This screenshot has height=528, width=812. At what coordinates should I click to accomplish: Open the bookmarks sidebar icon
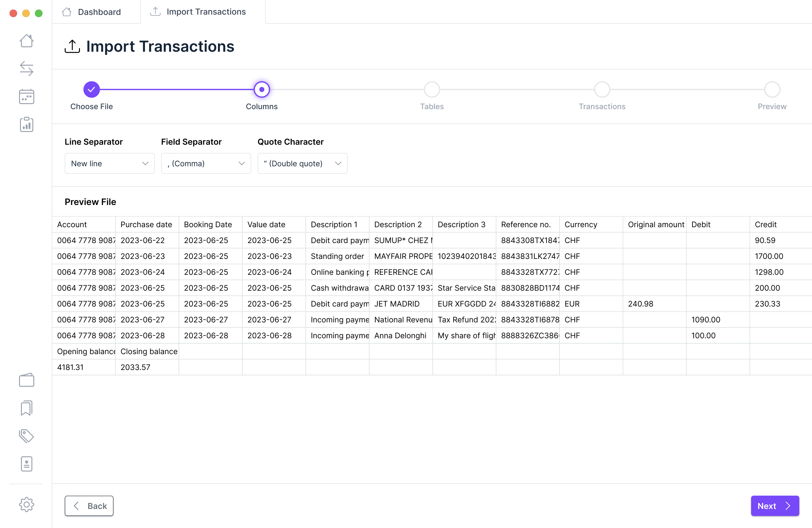26,408
